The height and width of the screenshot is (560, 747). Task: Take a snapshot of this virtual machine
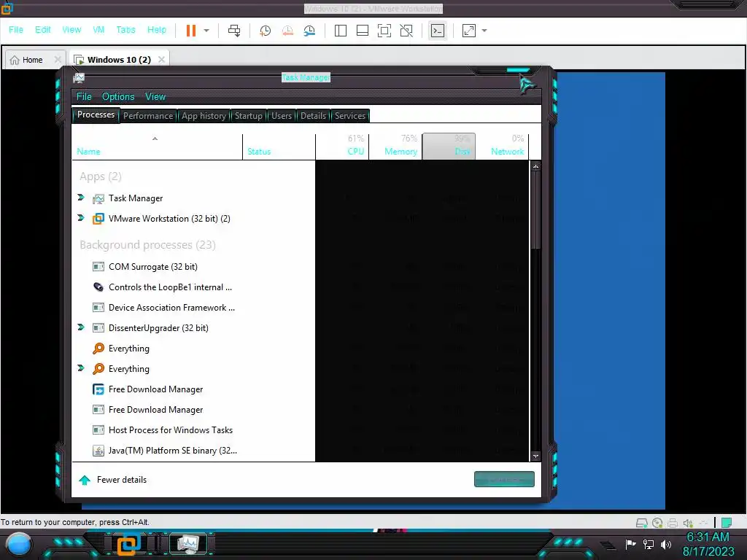pos(265,31)
